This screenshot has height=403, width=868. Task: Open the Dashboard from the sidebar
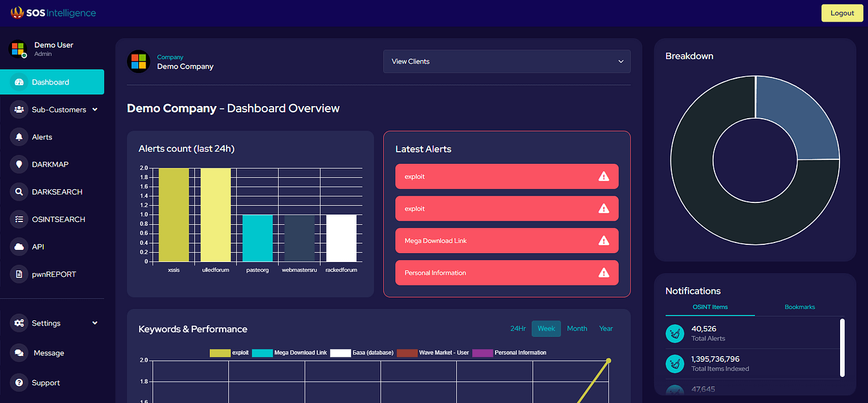pyautogui.click(x=52, y=82)
